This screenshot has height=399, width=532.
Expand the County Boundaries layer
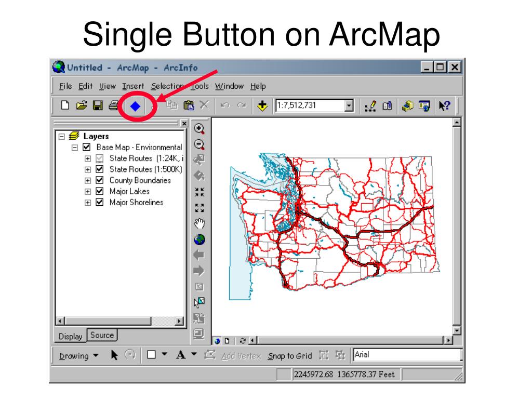(88, 180)
